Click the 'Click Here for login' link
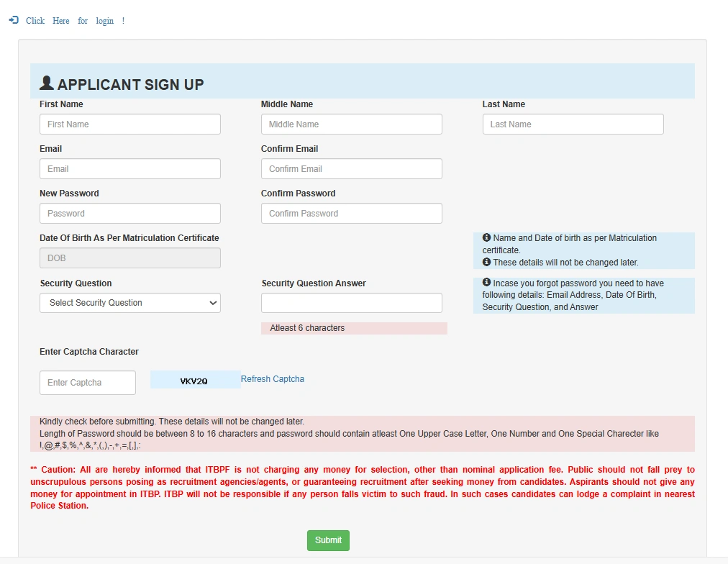 pos(75,21)
